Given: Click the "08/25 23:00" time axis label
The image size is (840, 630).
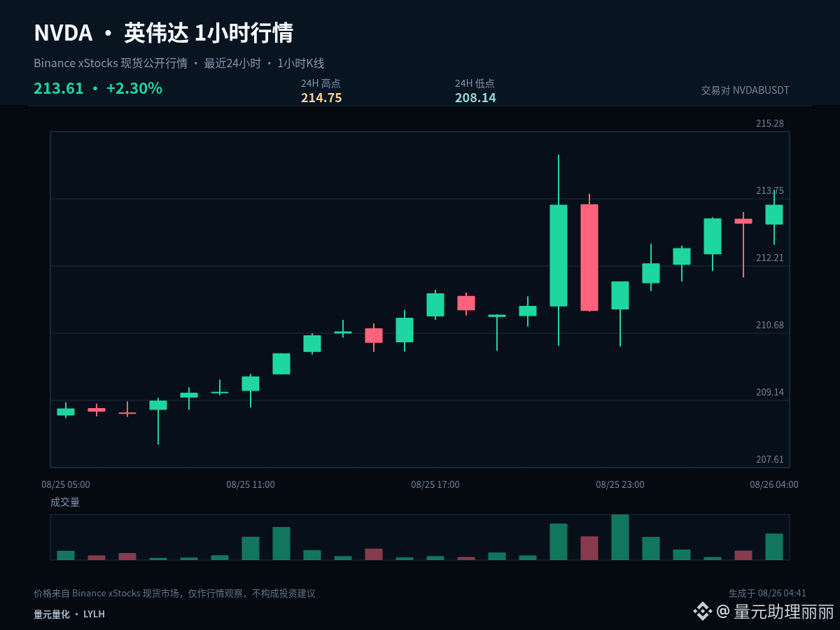Looking at the screenshot, I should click(x=620, y=484).
